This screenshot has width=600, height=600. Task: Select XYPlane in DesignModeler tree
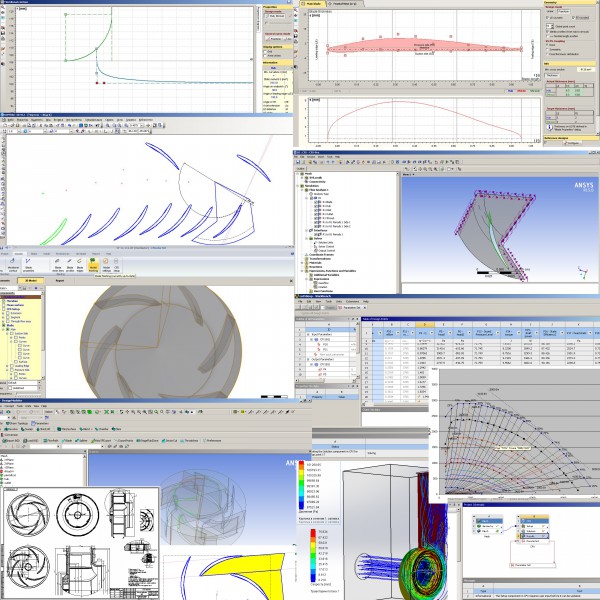(x=8, y=460)
